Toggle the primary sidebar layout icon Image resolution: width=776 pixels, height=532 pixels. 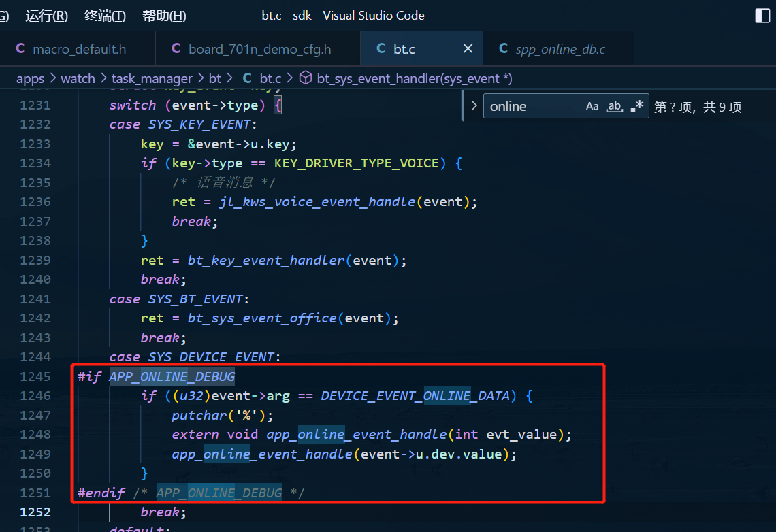(x=762, y=16)
